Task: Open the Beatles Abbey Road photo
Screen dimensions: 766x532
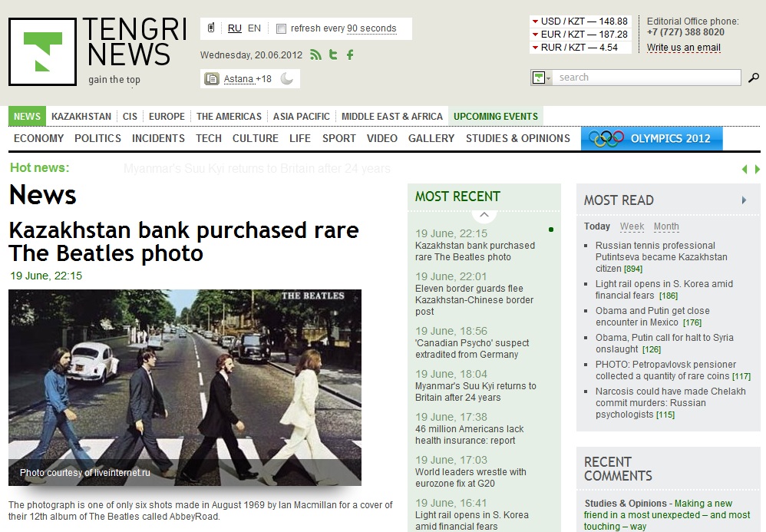Action: pos(185,388)
